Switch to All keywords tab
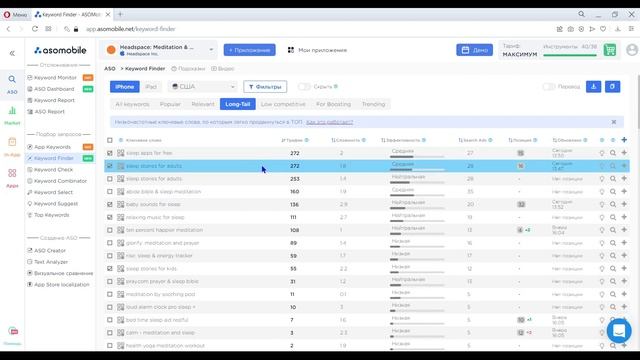 (x=132, y=104)
